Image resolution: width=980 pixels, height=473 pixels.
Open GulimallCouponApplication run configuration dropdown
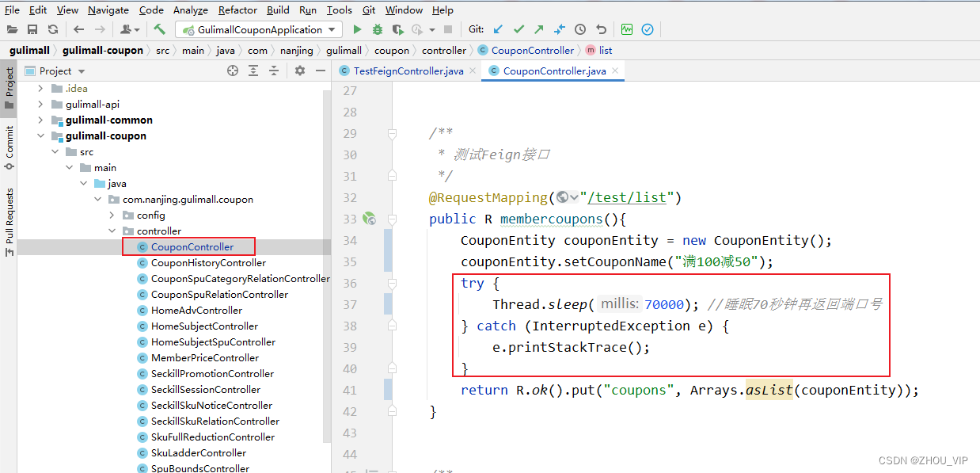(x=259, y=29)
